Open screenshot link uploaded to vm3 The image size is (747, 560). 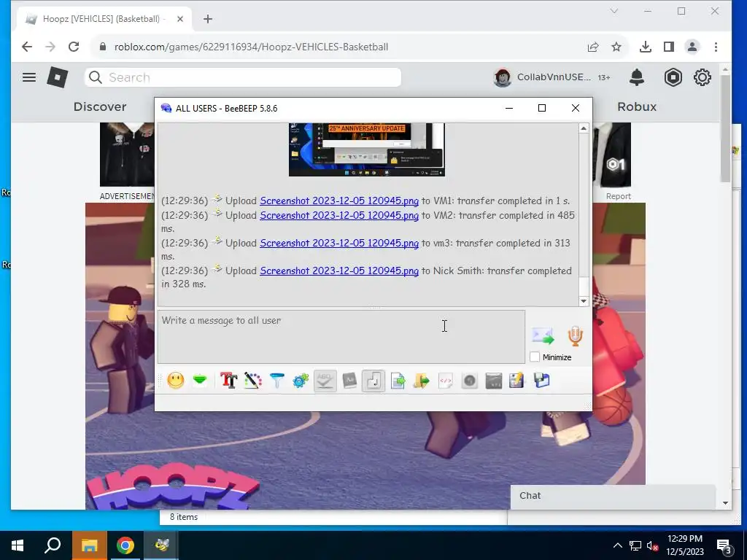click(339, 243)
